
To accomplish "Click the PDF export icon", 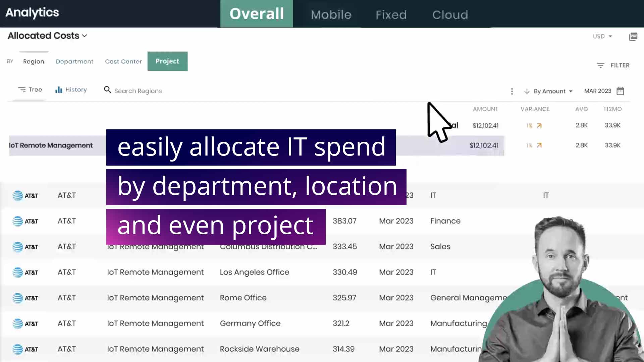I will [633, 36].
